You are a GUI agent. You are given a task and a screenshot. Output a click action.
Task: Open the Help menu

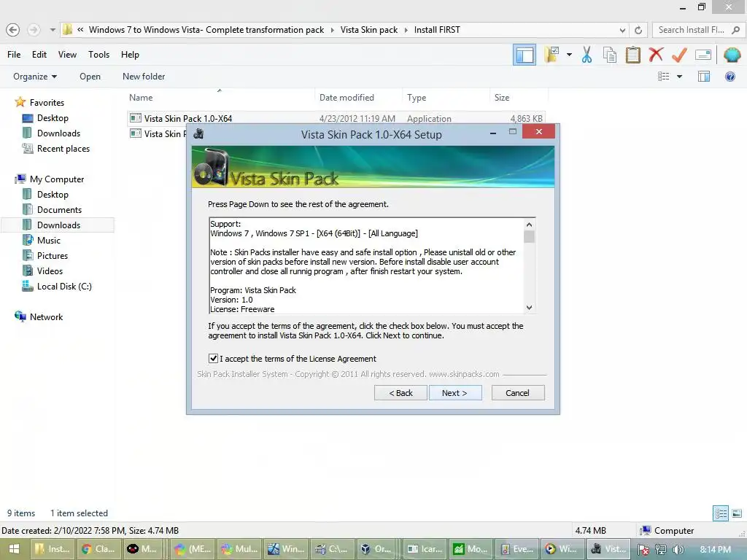130,54
